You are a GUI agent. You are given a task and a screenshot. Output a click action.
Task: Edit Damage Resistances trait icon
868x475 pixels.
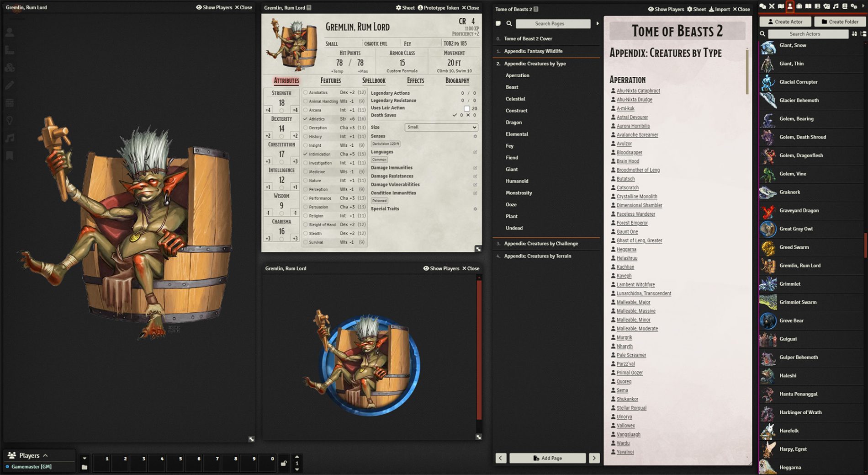coord(475,176)
